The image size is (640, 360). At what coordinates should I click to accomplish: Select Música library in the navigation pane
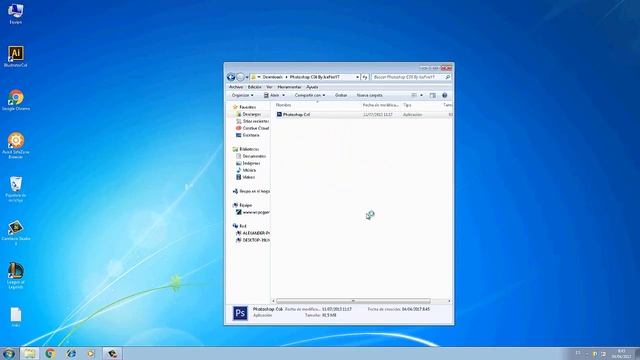[246, 170]
